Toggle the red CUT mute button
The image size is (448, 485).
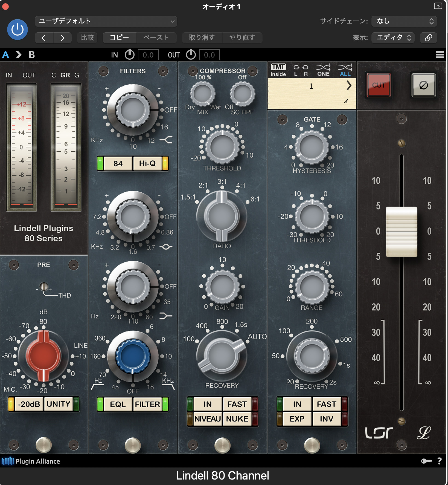[x=379, y=85]
